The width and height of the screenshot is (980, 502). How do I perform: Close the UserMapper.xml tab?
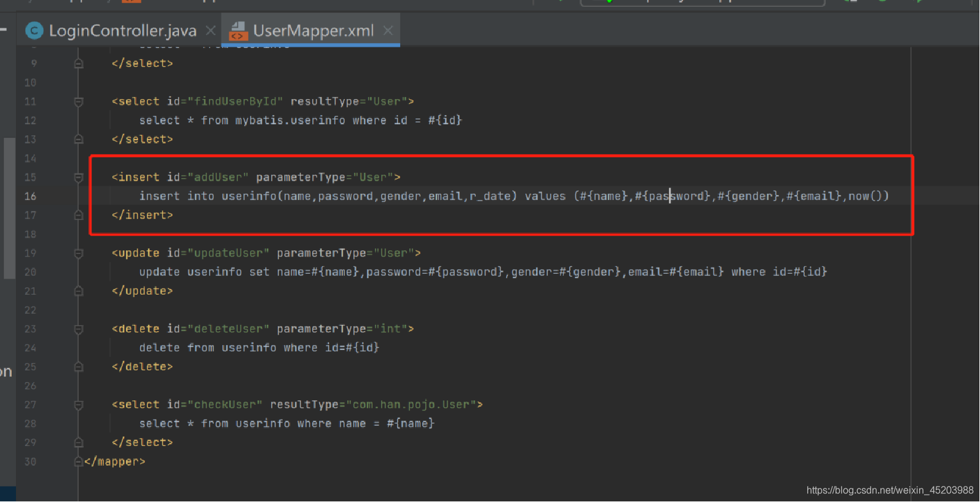coord(388,30)
